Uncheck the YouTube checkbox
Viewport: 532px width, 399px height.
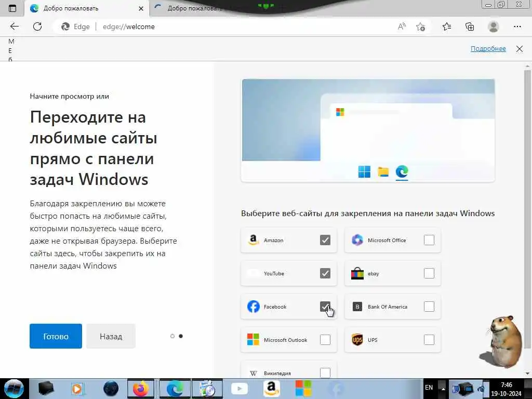(x=325, y=273)
